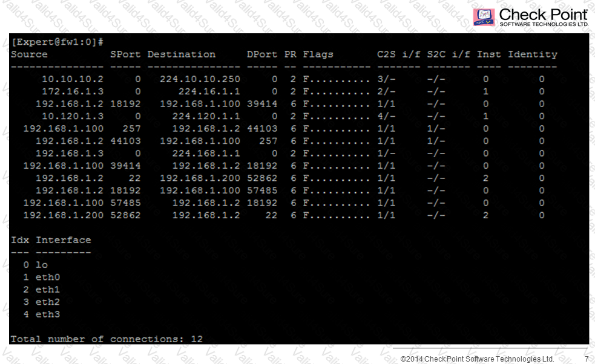Click the Total number of connections line
Image resolution: width=595 pixels, height=364 pixels.
(x=107, y=339)
